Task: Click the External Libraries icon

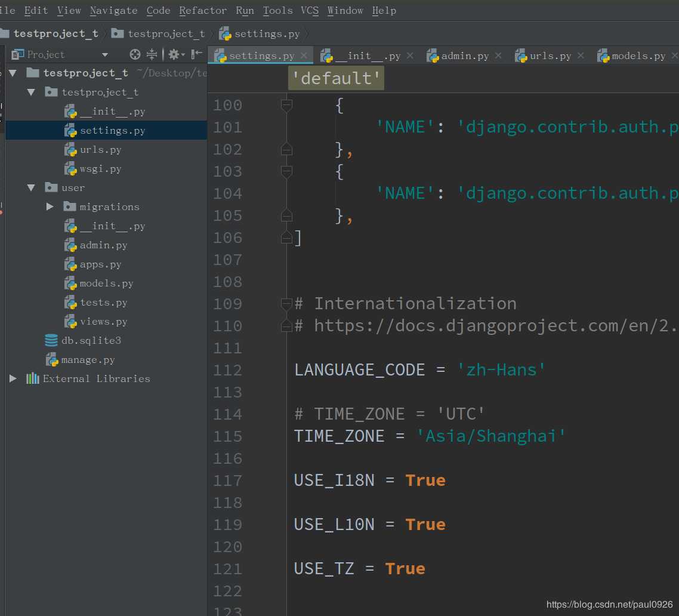Action: click(32, 378)
